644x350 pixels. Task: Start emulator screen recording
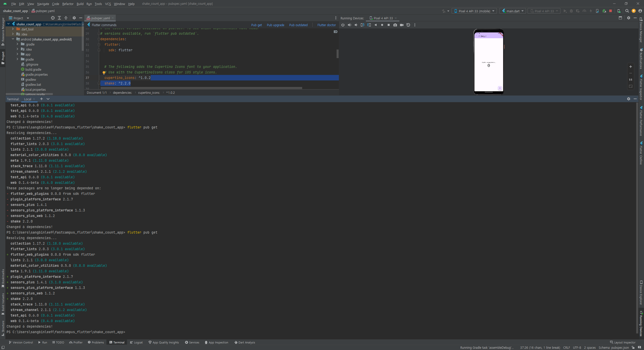pos(402,25)
